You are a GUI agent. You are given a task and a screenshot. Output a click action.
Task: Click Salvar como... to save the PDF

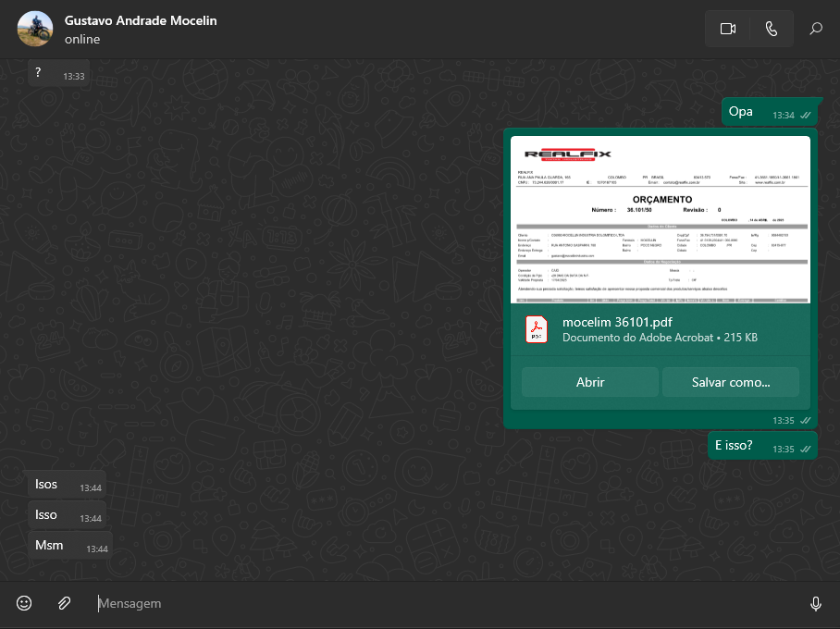[x=730, y=382]
